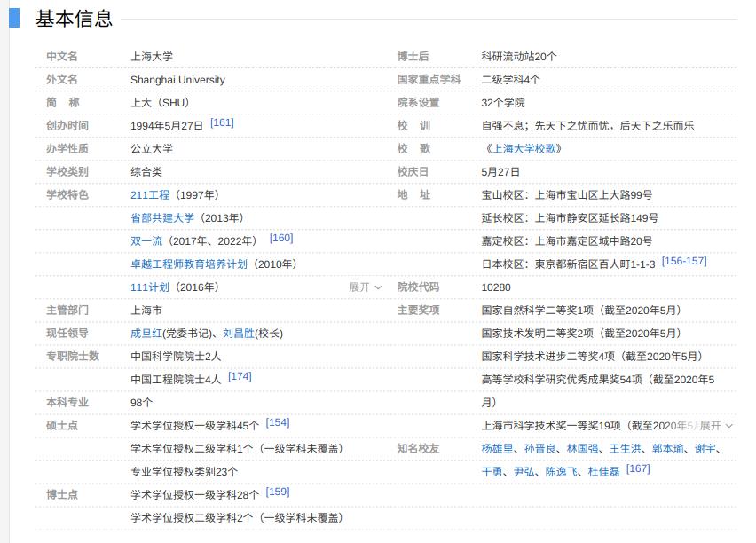Image resolution: width=756 pixels, height=543 pixels.
Task: Open reference note [160] beside 双一流
Action: click(x=281, y=236)
